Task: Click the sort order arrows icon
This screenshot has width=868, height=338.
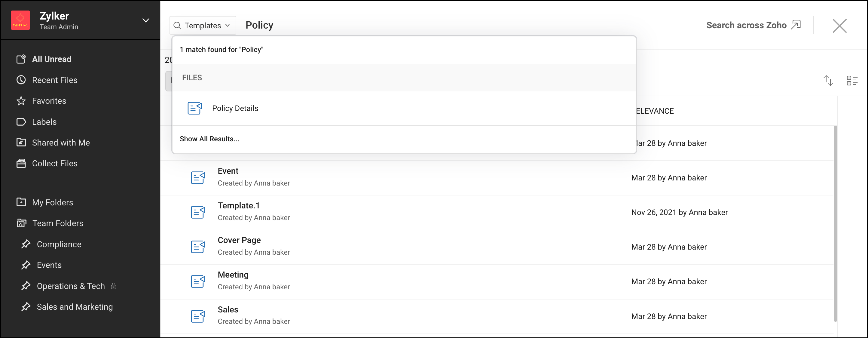Action: tap(828, 81)
